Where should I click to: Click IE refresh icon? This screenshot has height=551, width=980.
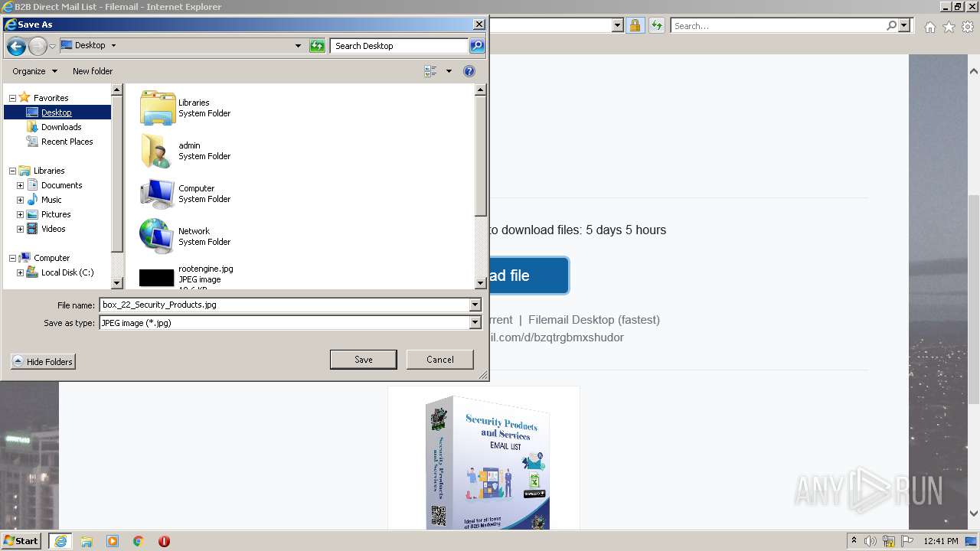coord(656,26)
